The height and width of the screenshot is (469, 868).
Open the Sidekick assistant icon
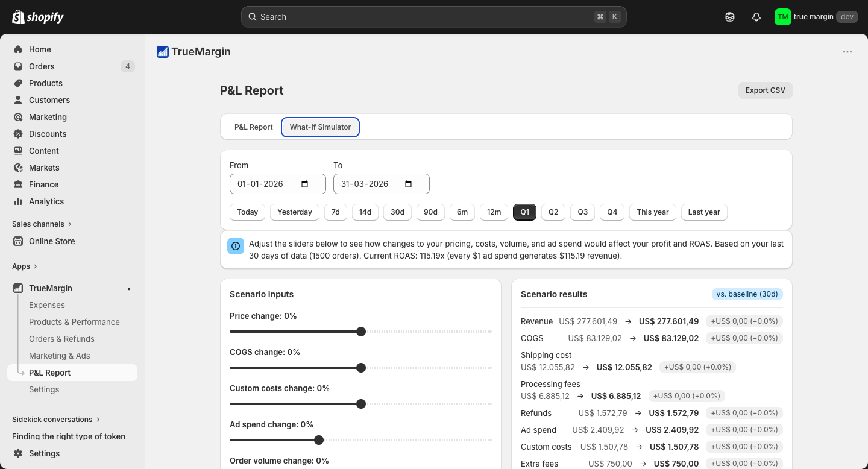coord(730,17)
